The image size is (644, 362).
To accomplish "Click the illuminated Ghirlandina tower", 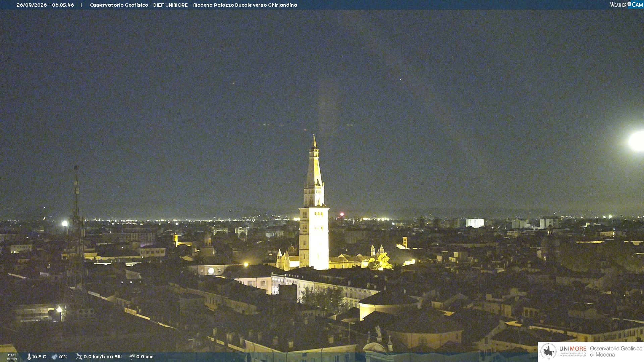I will coord(314,204).
